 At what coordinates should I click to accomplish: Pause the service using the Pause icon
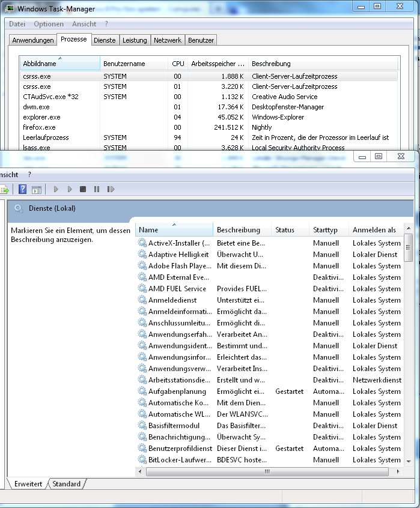pos(97,189)
